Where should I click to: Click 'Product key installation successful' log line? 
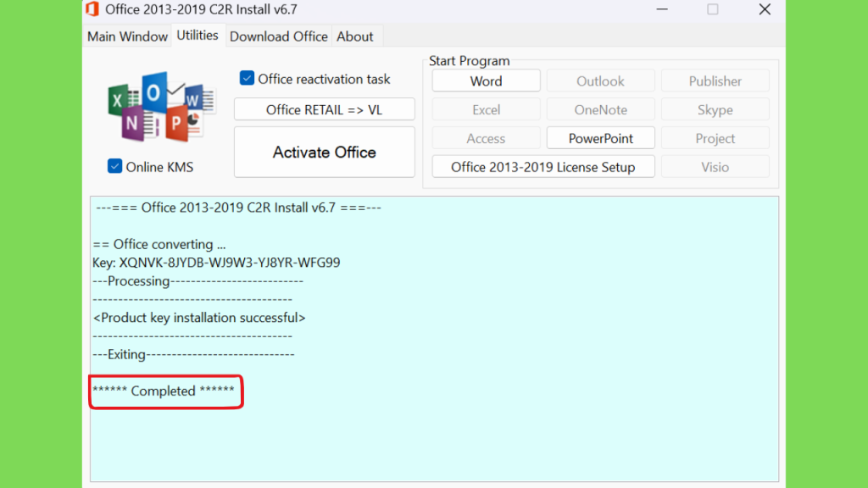pos(199,318)
